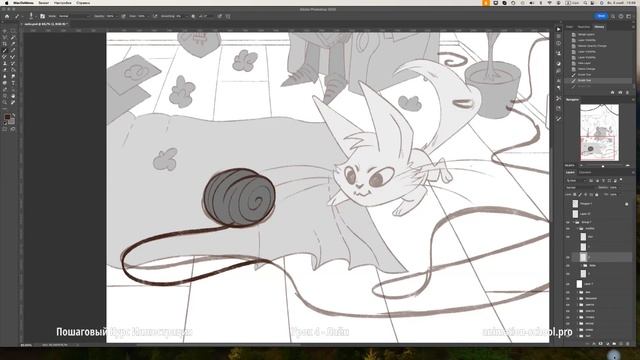Select the Magic Wand tool
The height and width of the screenshot is (360, 640).
click(13, 38)
